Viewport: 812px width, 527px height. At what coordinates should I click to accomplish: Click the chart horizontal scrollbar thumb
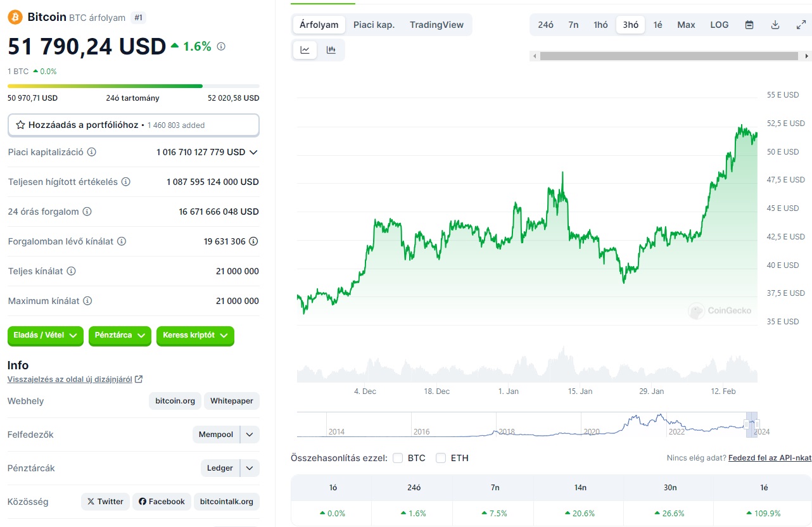pyautogui.click(x=669, y=56)
